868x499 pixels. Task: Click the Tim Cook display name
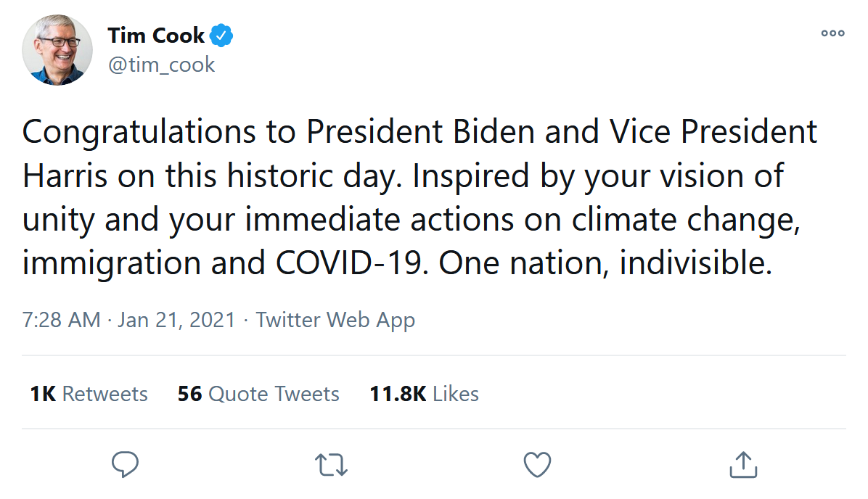(156, 35)
